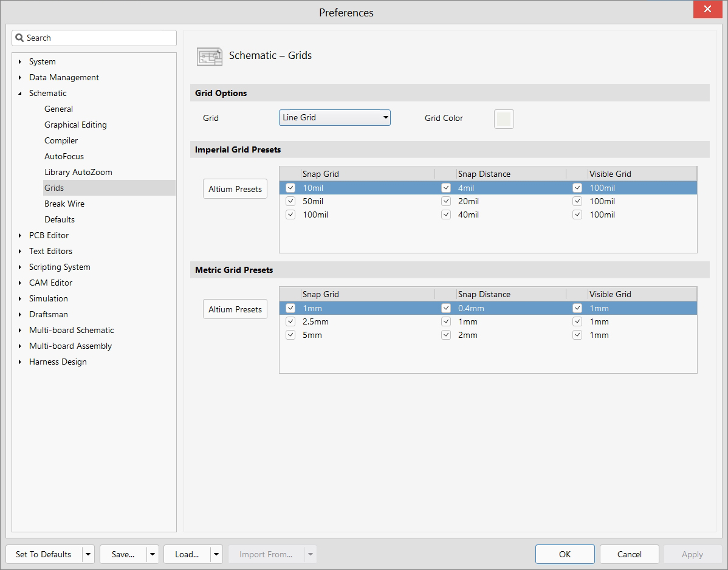Toggle visible grid checkbox in 50mil row
The image size is (728, 570).
click(x=577, y=202)
